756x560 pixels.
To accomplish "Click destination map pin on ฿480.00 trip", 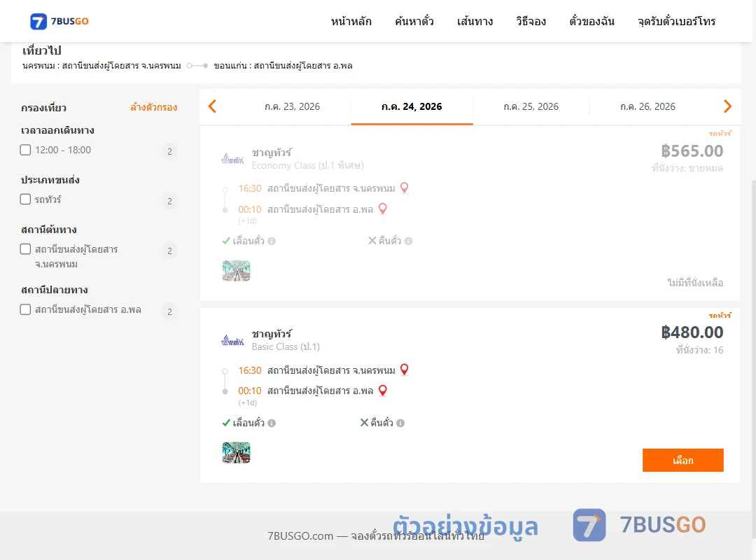I will (383, 390).
